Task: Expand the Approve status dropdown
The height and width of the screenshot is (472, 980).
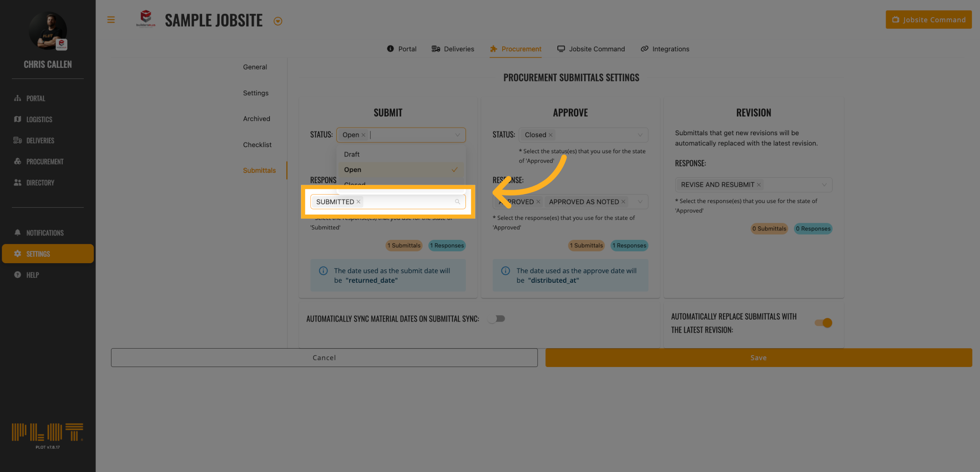Action: pos(640,135)
